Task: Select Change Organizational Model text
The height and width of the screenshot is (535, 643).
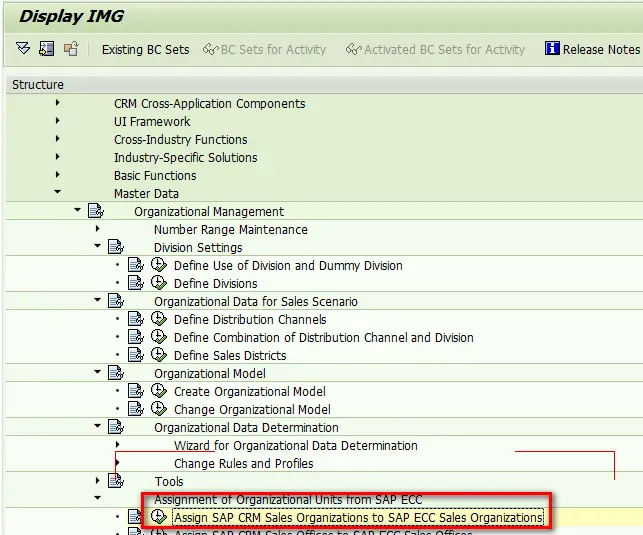Action: (252, 410)
